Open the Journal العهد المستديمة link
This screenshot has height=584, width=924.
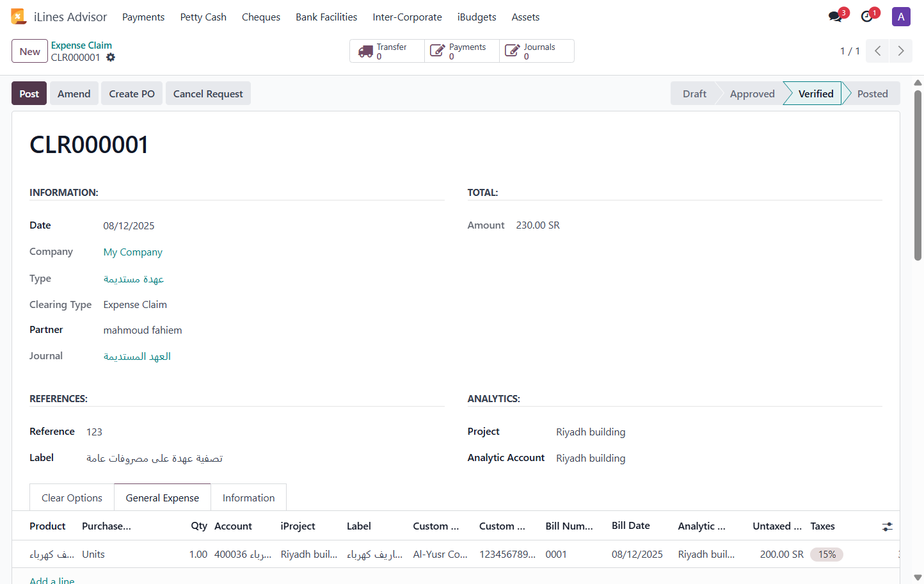(x=137, y=356)
